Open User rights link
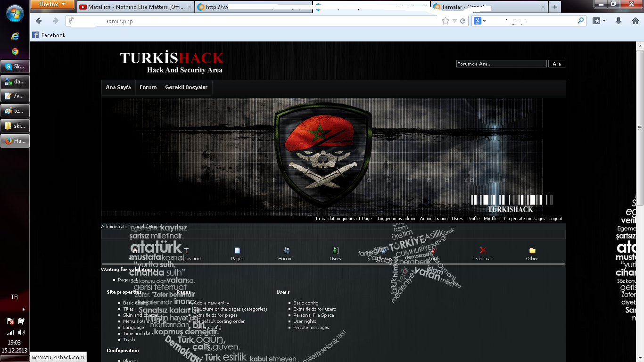The image size is (644, 362). point(305,321)
